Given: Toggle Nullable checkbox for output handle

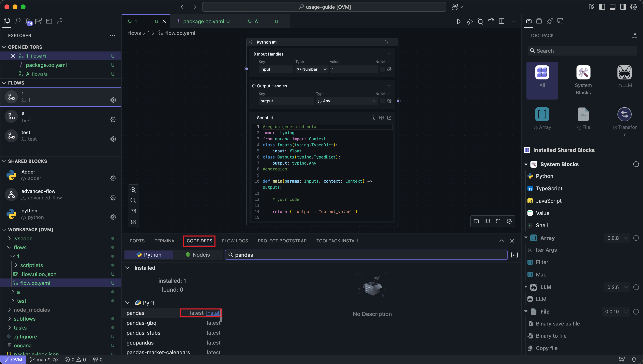Looking at the screenshot, I should pos(382,101).
